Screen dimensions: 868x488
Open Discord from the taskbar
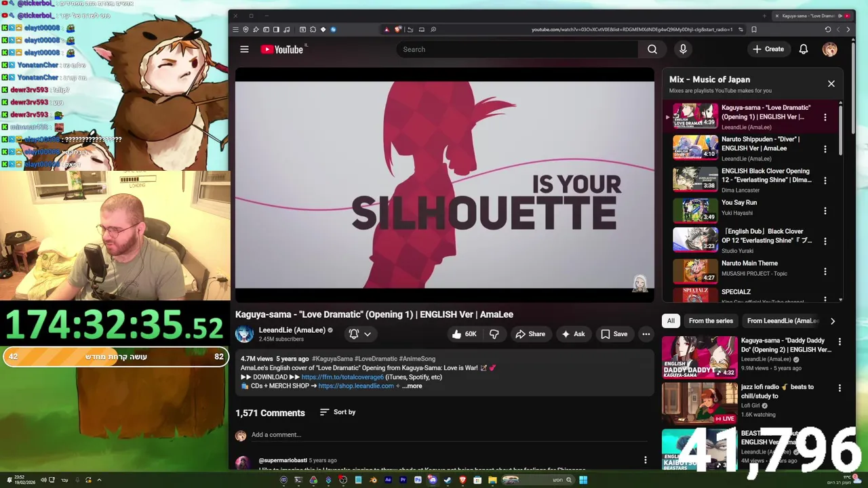433,480
